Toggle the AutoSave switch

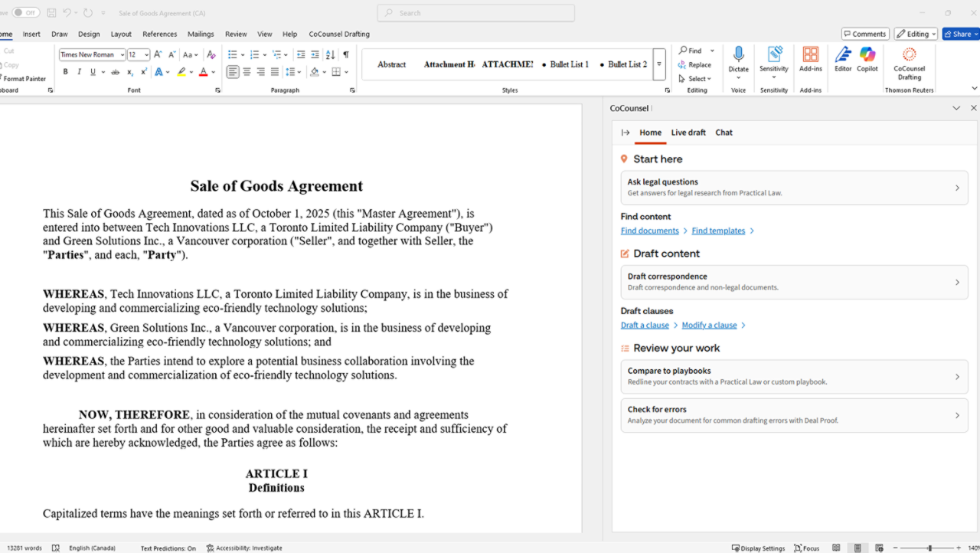point(26,13)
